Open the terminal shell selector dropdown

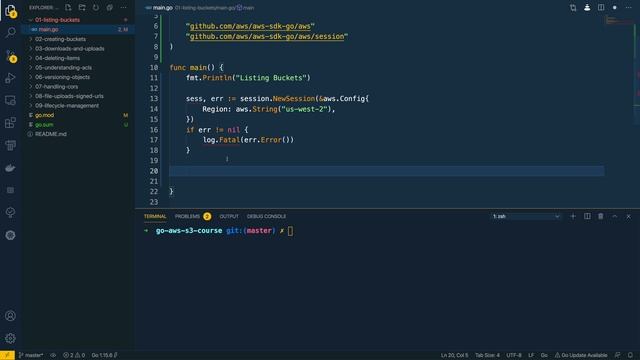[x=526, y=216]
